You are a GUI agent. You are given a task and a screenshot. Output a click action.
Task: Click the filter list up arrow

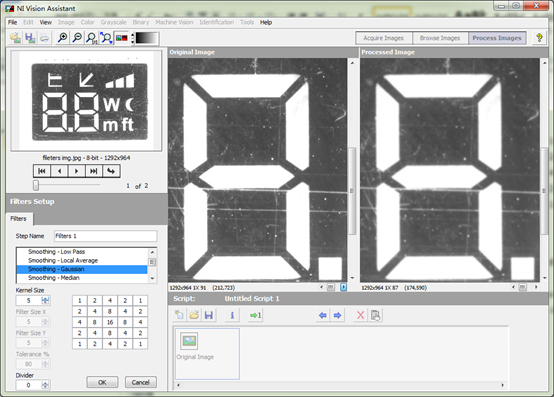click(x=152, y=252)
